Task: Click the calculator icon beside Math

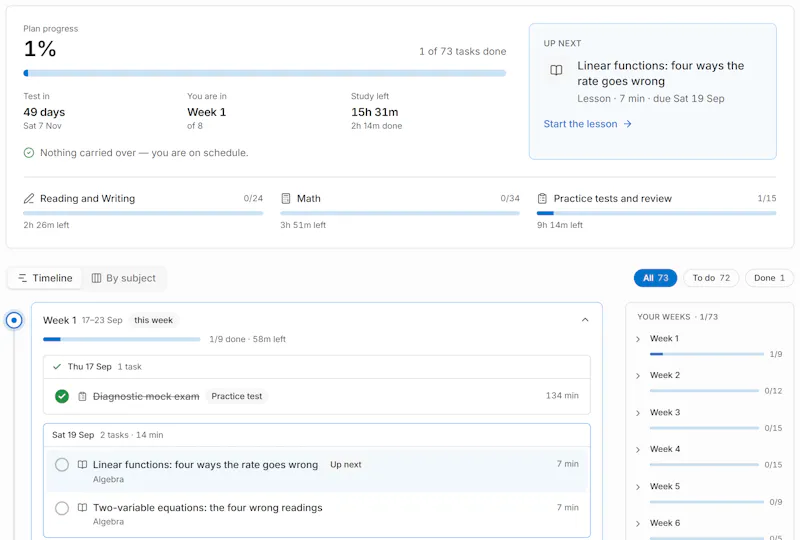Action: [286, 198]
